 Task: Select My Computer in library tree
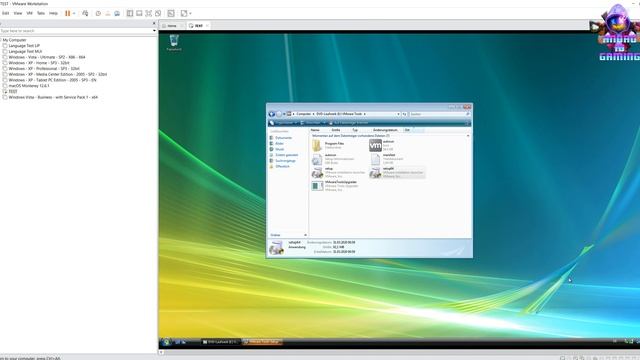click(14, 40)
